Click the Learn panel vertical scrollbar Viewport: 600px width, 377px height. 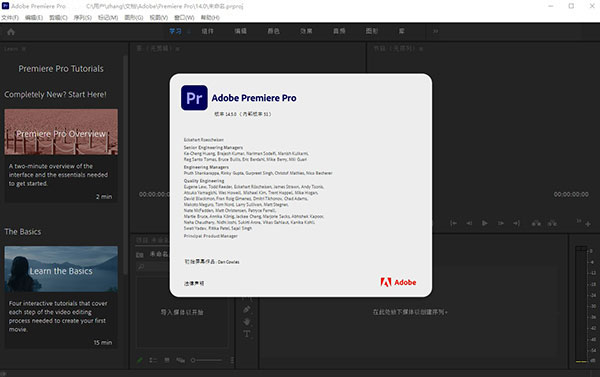tap(125, 165)
